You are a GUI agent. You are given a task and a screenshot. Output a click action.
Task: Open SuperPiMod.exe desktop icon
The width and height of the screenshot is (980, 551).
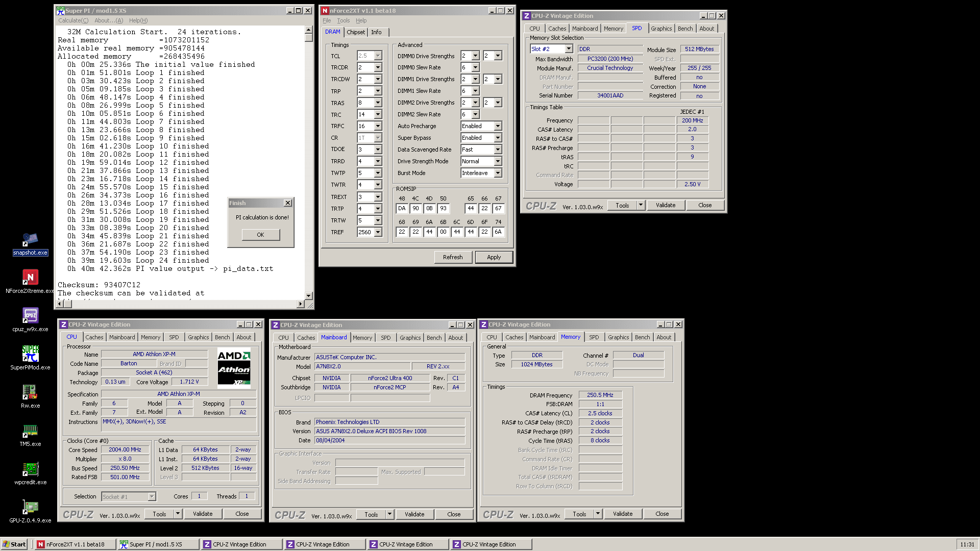[x=30, y=359]
